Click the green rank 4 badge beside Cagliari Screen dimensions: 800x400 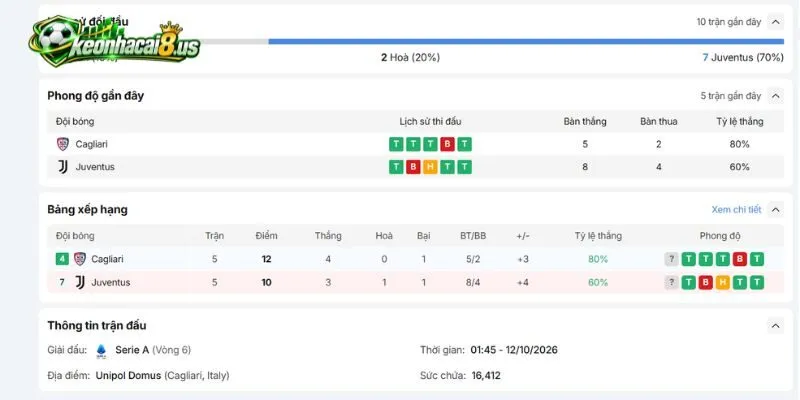pos(62,259)
